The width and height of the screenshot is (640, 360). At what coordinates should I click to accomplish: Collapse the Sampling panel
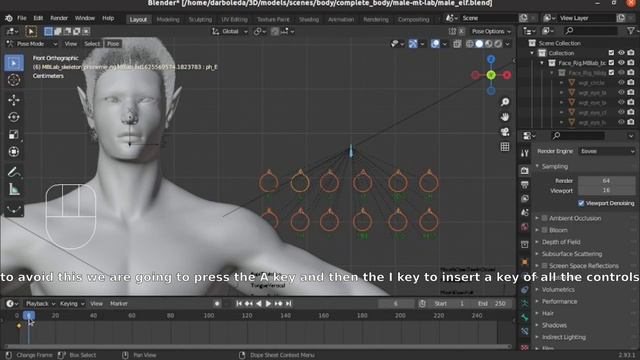click(554, 167)
